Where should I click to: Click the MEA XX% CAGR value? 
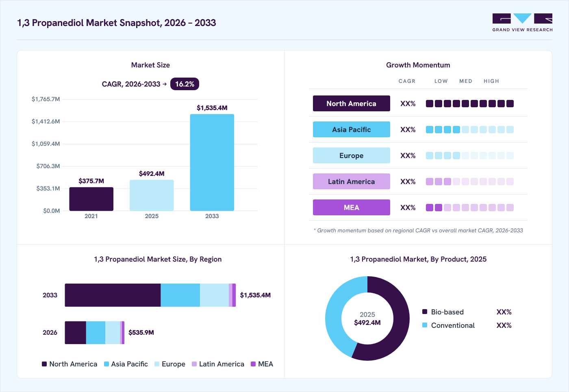pos(408,208)
